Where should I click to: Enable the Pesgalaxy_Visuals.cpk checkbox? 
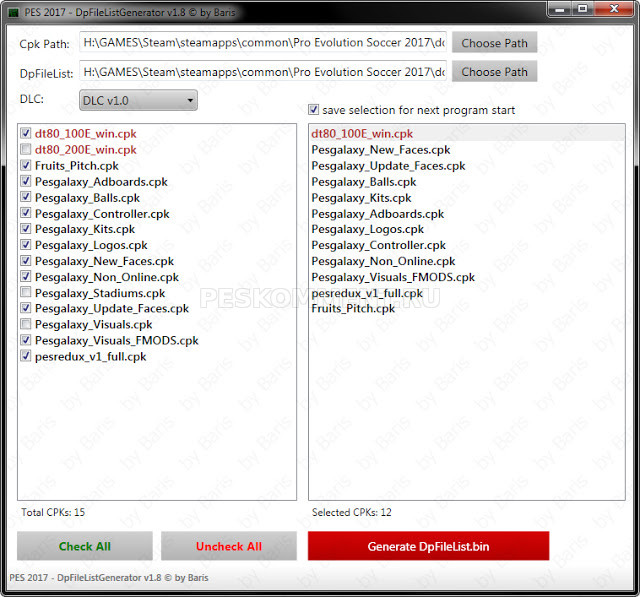(x=26, y=324)
